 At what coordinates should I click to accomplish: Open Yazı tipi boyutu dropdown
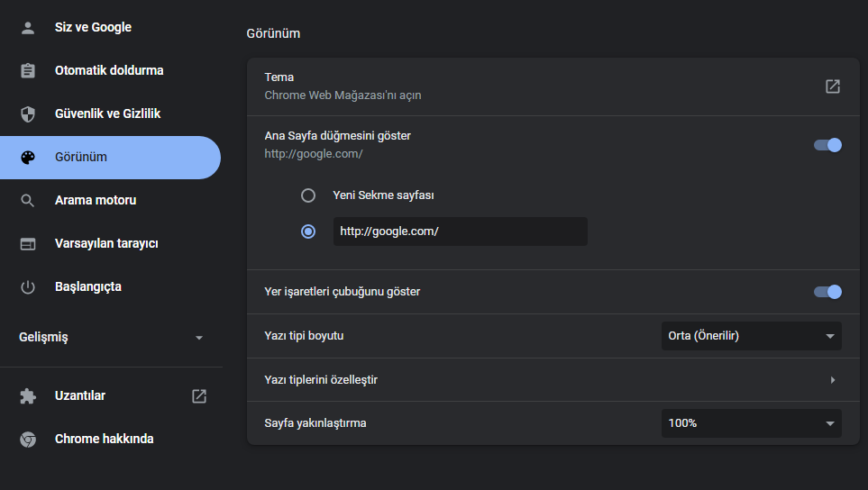tap(751, 336)
